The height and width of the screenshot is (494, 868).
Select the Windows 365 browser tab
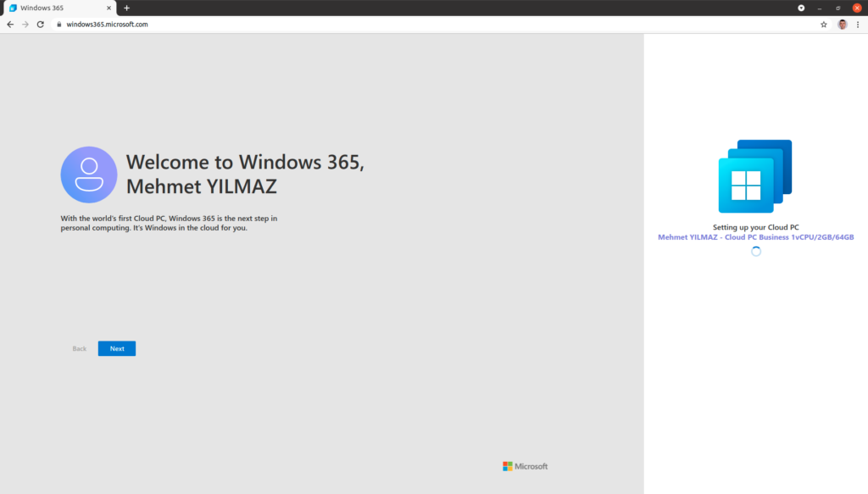60,8
